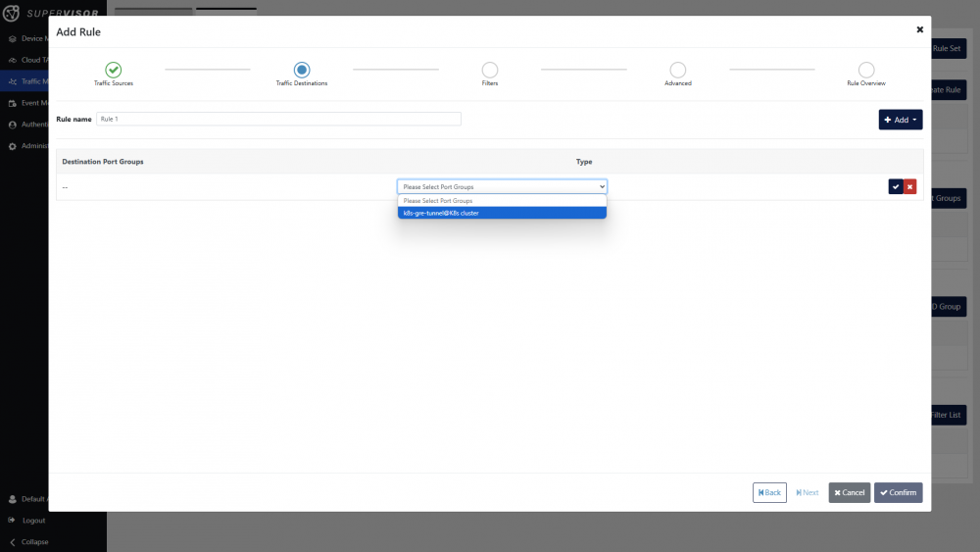Image resolution: width=980 pixels, height=552 pixels.
Task: Select k8s-gre-tunnel@K8s cluster option
Action: pos(502,213)
